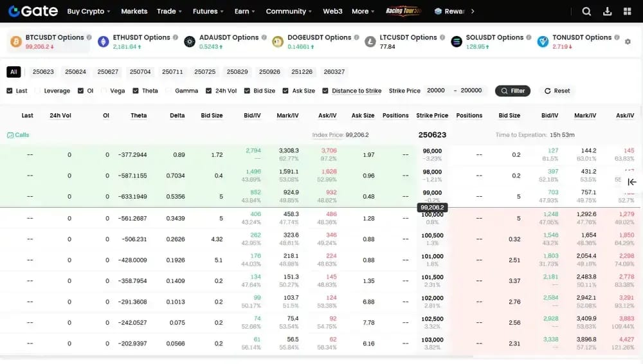Expand the Earn dropdown menu

pyautogui.click(x=245, y=12)
